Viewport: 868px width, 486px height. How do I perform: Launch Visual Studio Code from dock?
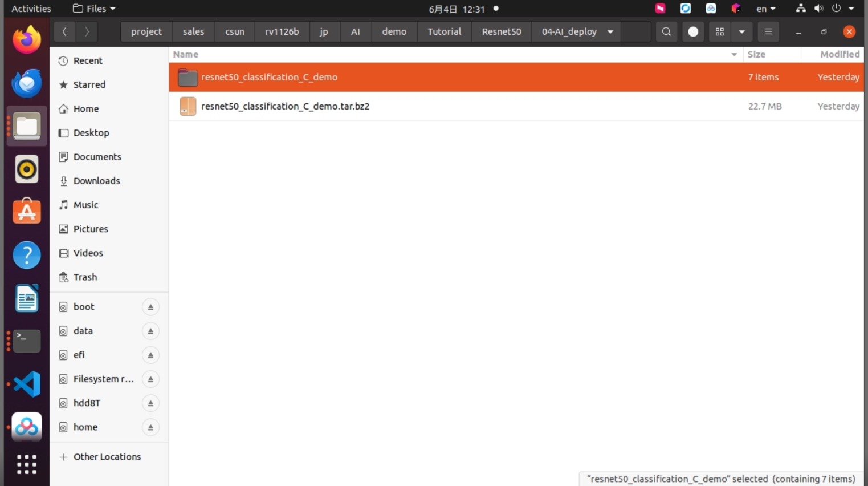coord(27,384)
